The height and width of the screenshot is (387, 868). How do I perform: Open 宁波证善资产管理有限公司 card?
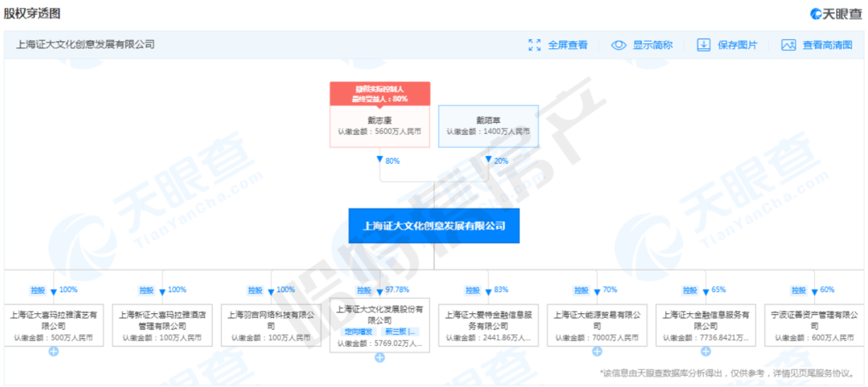pyautogui.click(x=814, y=325)
